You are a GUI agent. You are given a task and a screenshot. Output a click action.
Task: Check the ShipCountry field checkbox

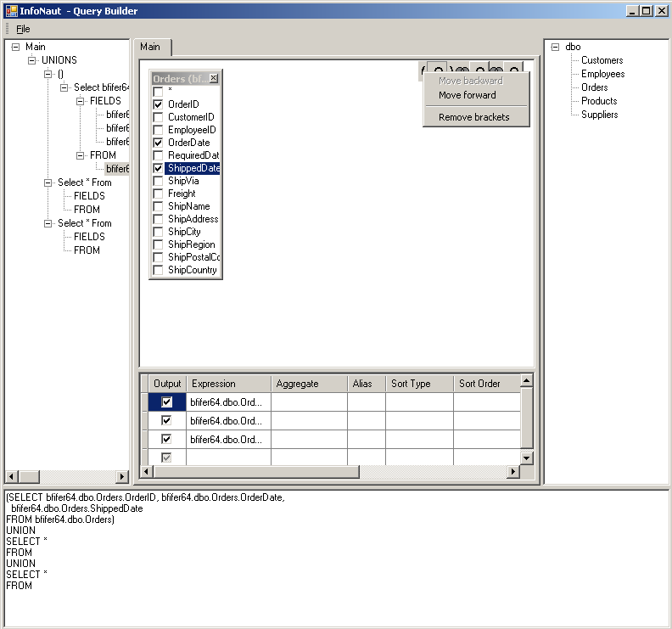[158, 270]
